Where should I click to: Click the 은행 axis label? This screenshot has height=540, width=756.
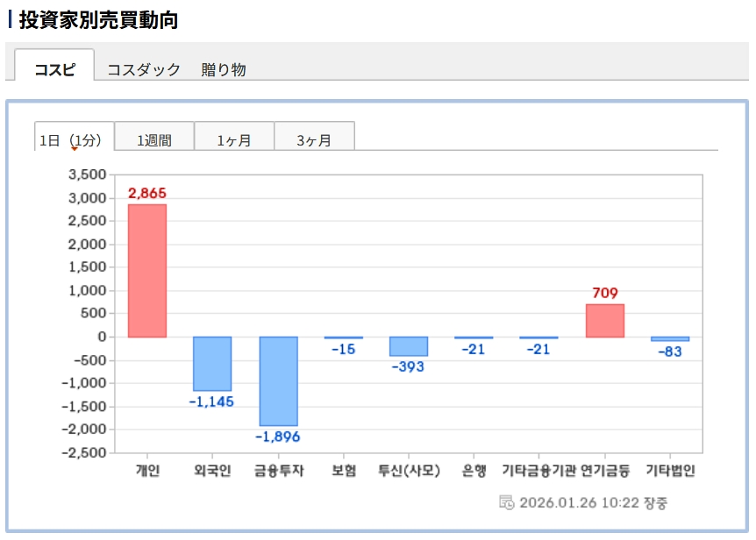pyautogui.click(x=474, y=471)
